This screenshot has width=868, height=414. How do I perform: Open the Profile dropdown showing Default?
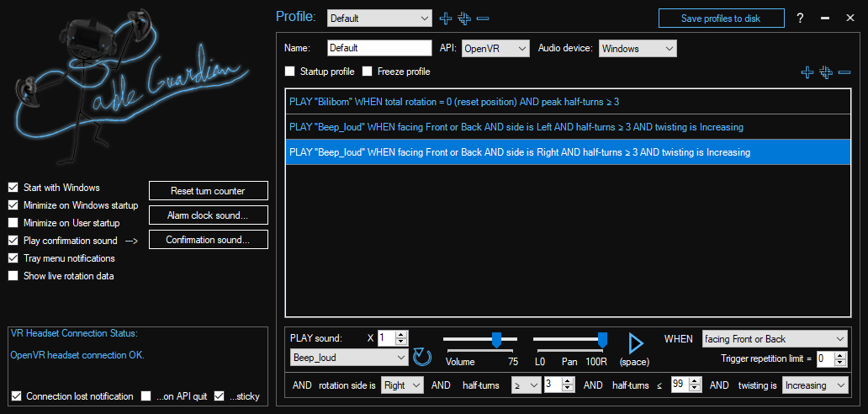coord(379,18)
